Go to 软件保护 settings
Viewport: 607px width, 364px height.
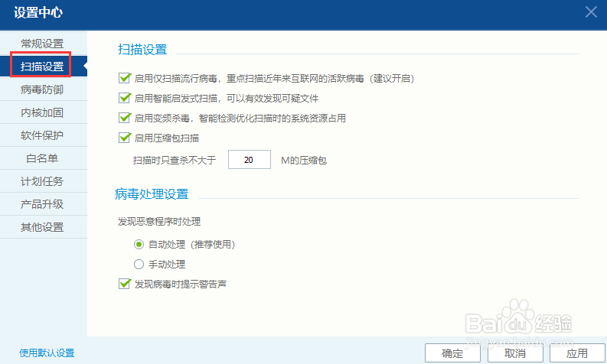pyautogui.click(x=42, y=135)
